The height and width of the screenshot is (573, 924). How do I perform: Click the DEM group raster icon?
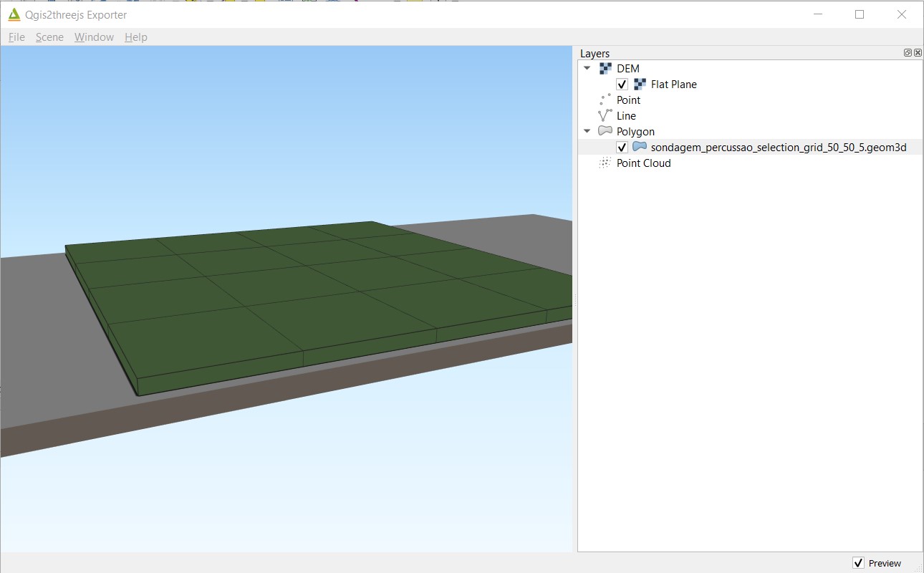click(605, 68)
